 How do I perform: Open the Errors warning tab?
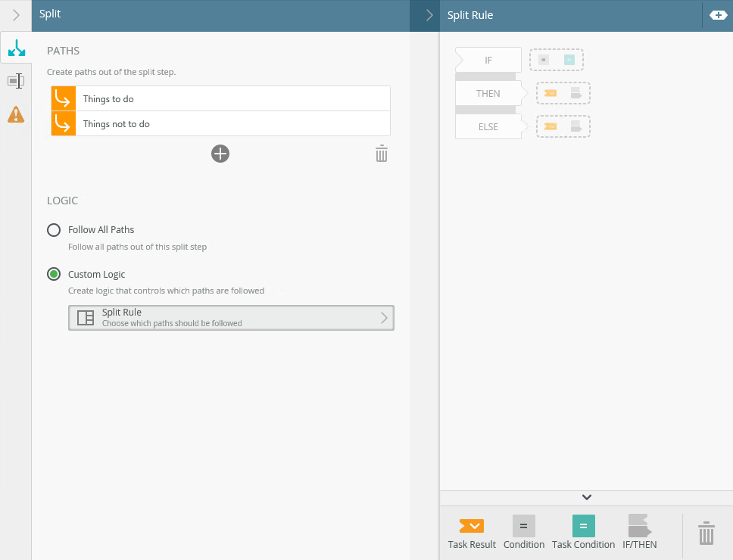tap(16, 114)
